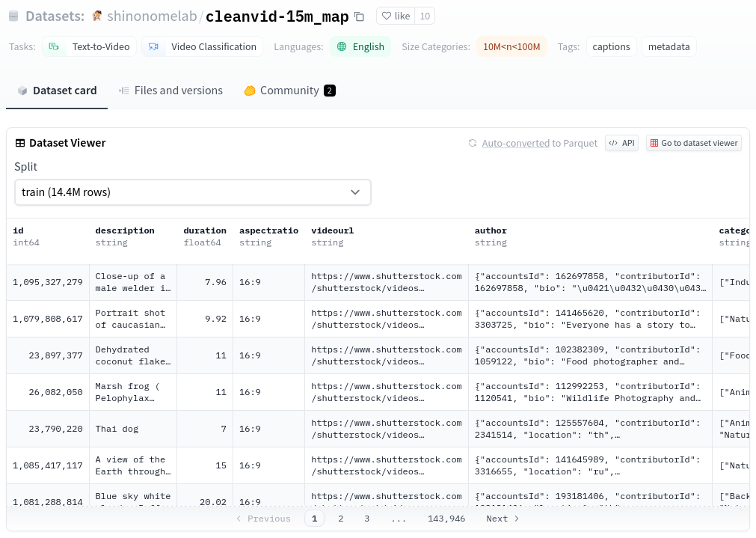Click the Previous page button
Image resolution: width=756 pixels, height=538 pixels.
point(263,519)
